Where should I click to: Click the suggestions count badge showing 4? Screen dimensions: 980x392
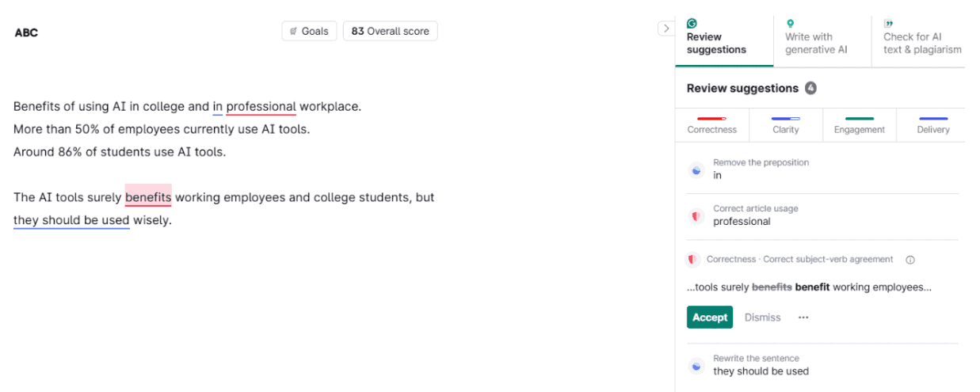810,88
